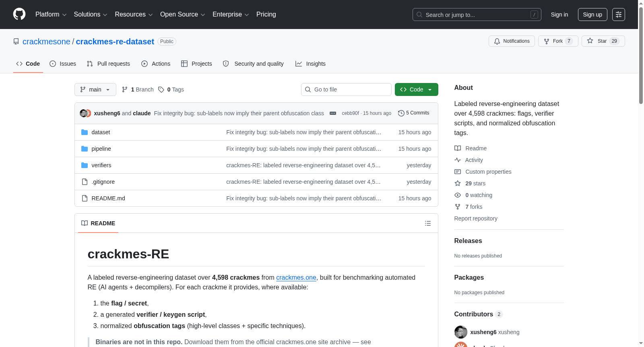Image resolution: width=644 pixels, height=347 pixels.
Task: Open the verifiers folder name
Action: click(101, 165)
